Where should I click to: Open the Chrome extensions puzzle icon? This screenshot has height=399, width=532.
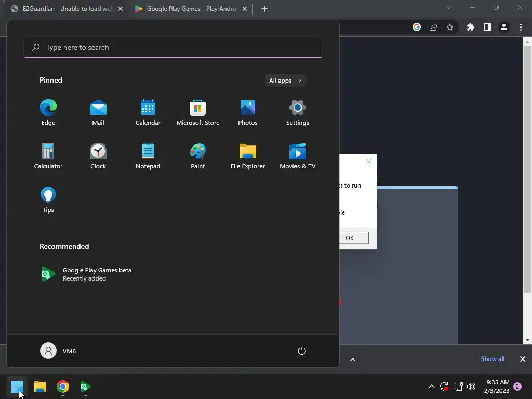(x=471, y=27)
